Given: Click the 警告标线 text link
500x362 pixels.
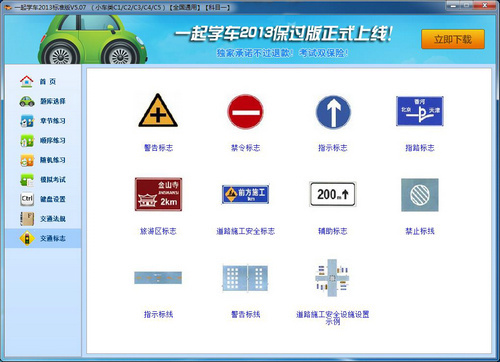Looking at the screenshot, I should (246, 314).
